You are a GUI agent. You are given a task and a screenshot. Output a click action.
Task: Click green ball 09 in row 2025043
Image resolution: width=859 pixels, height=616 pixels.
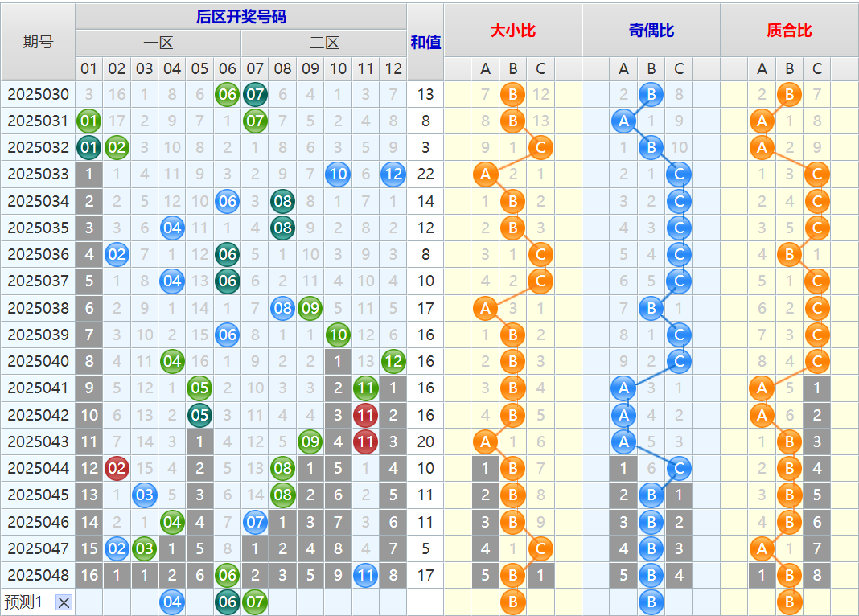coord(310,441)
